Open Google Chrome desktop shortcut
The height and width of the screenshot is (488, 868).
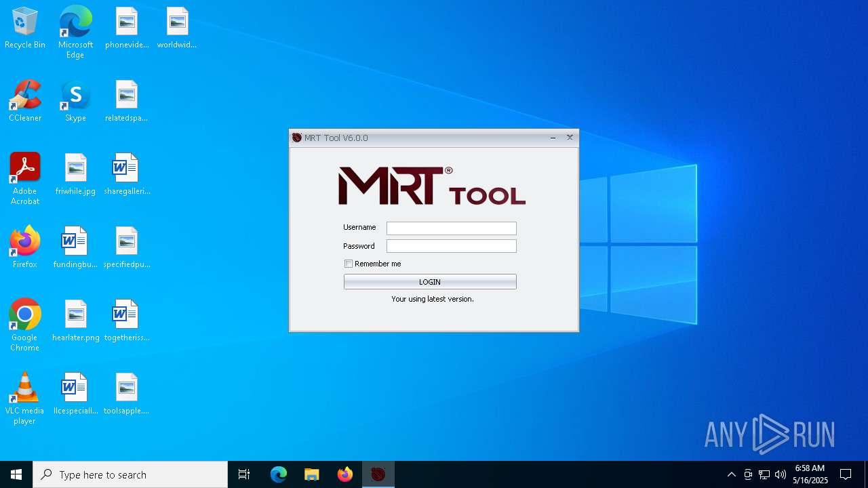click(25, 325)
